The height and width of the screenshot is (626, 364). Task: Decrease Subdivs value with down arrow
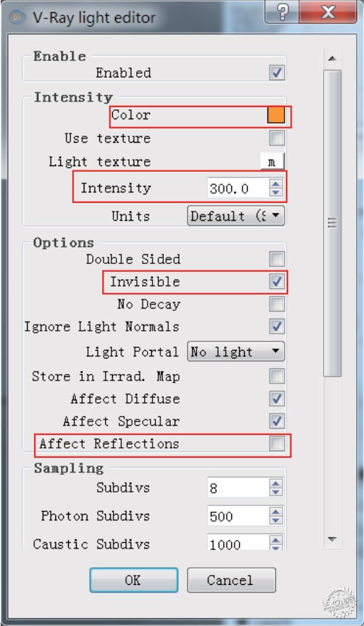[x=276, y=493]
